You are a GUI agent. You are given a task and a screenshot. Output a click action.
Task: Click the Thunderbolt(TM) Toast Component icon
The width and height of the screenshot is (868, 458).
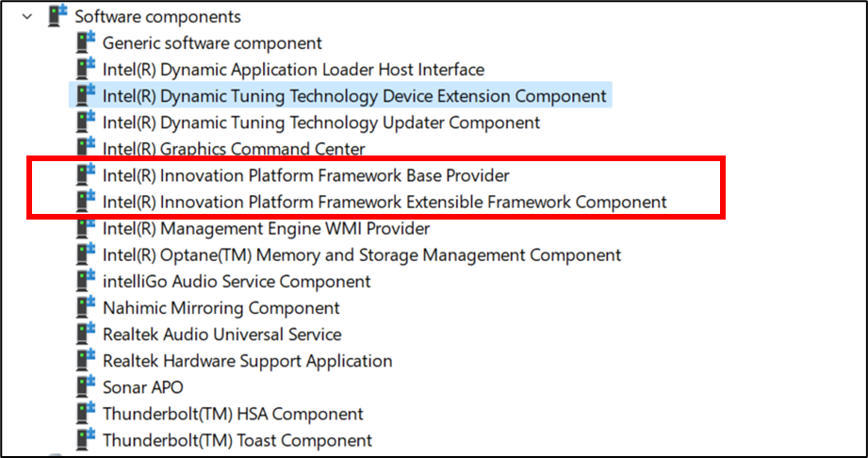[x=86, y=439]
